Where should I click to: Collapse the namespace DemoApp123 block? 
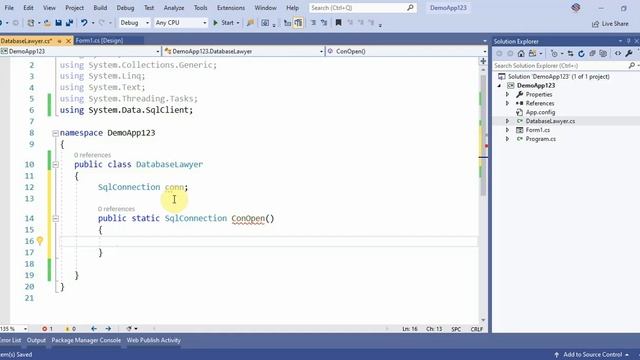click(55, 133)
